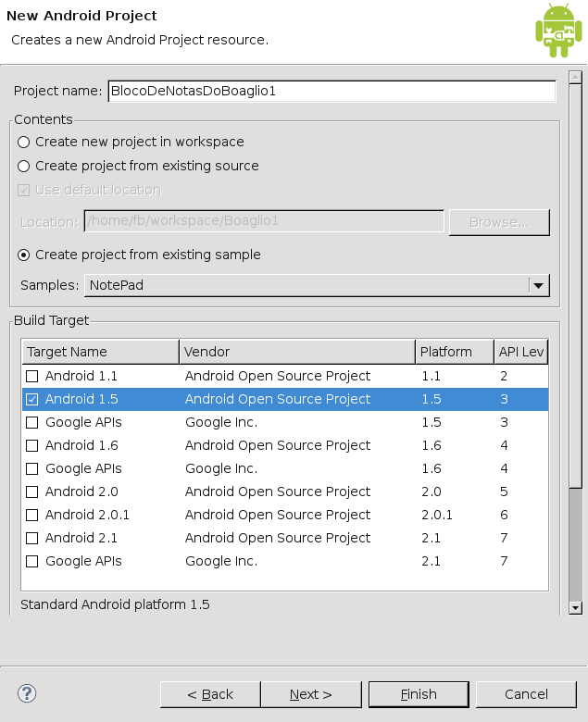Cancel the New Android Project wizard
The image size is (588, 722).
tap(526, 694)
